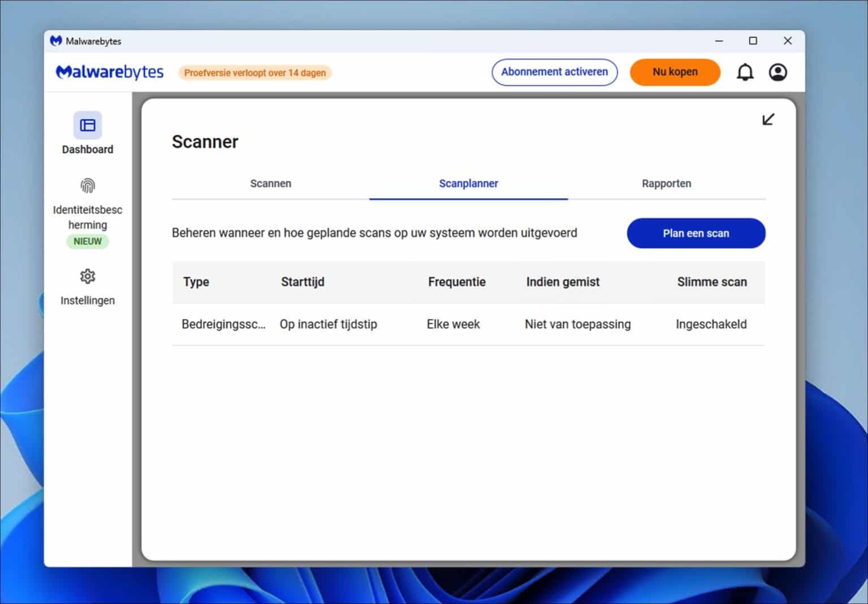This screenshot has width=868, height=604.
Task: Switch to the Scannen tab
Action: pyautogui.click(x=271, y=184)
